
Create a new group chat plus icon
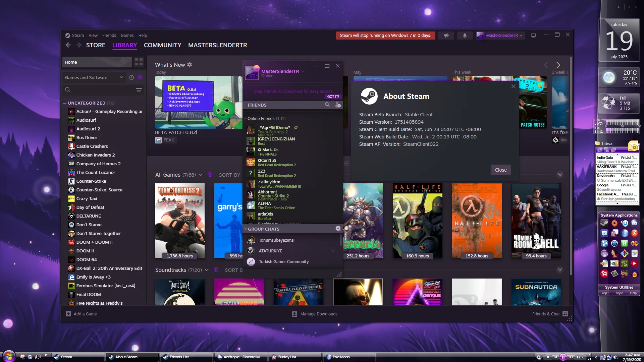(x=338, y=229)
